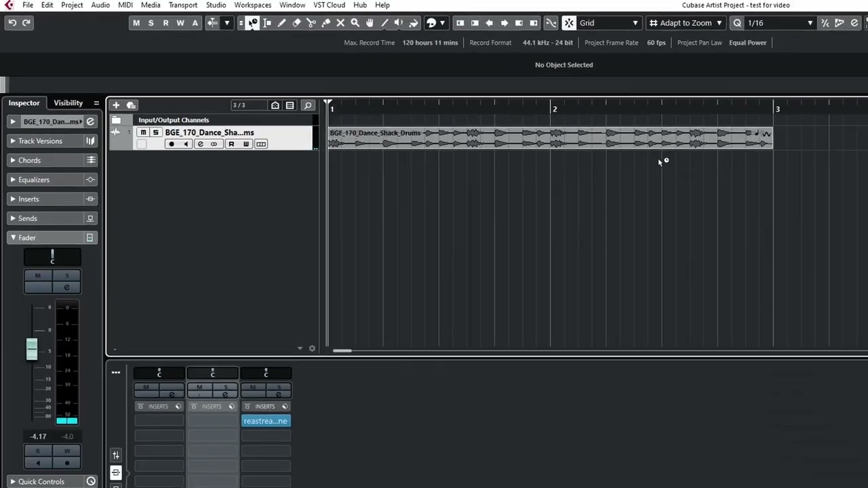Solo the BGE_170_Dance_Shack_Drums track
868x488 pixels.
point(155,133)
